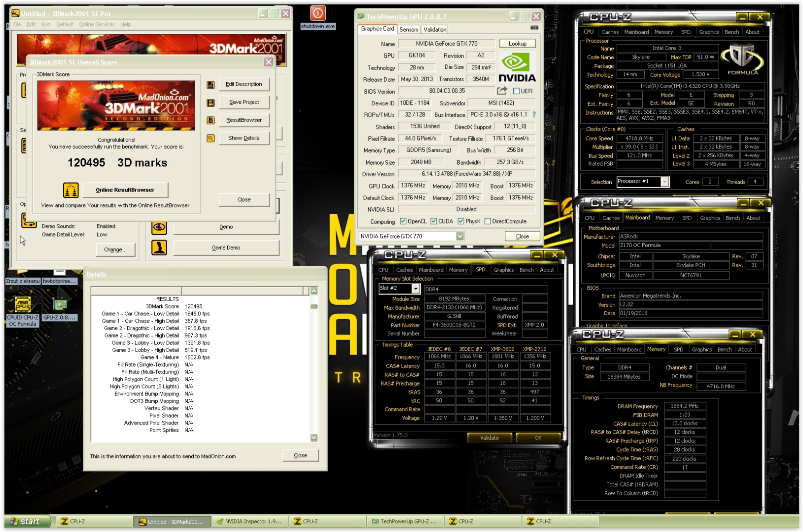The width and height of the screenshot is (803, 532).
Task: Open the Slot #2 dropdown in CPU-Z SPD
Action: [x=416, y=289]
